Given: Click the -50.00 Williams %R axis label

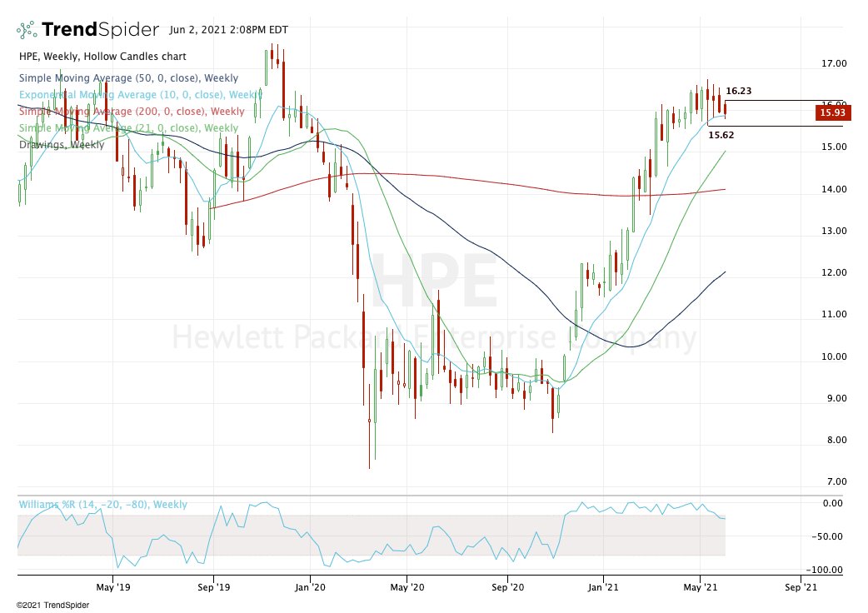Looking at the screenshot, I should [827, 536].
